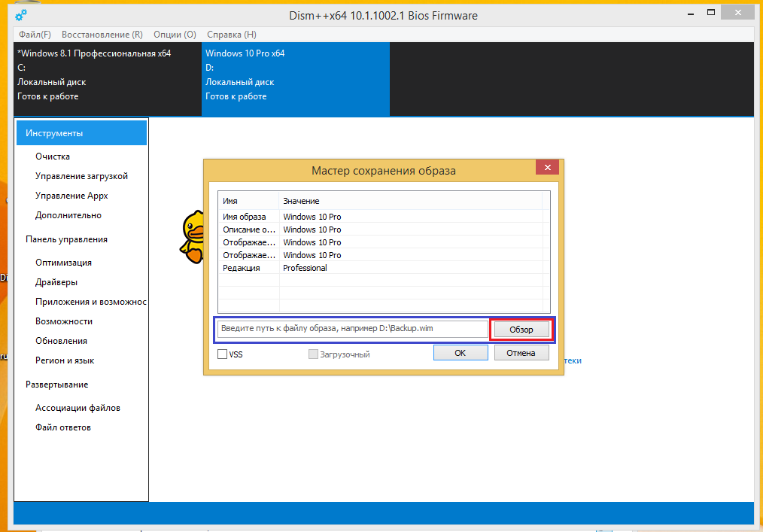Open Управление Appx in the sidebar
The width and height of the screenshot is (763, 532).
pyautogui.click(x=71, y=195)
